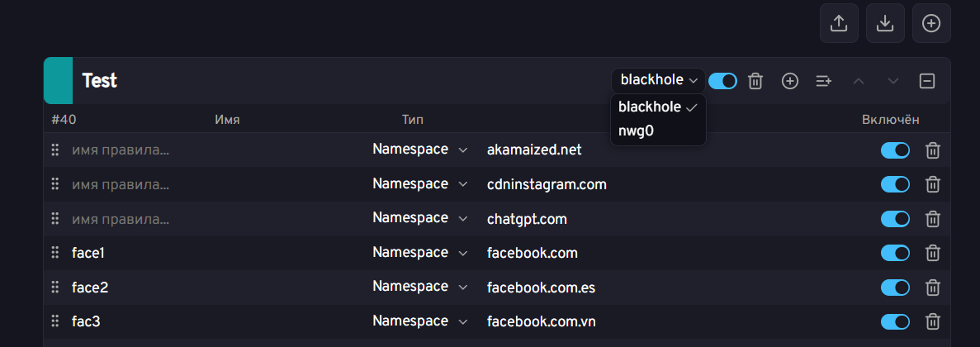
Task: Add a rule to the Test group
Action: tap(790, 81)
